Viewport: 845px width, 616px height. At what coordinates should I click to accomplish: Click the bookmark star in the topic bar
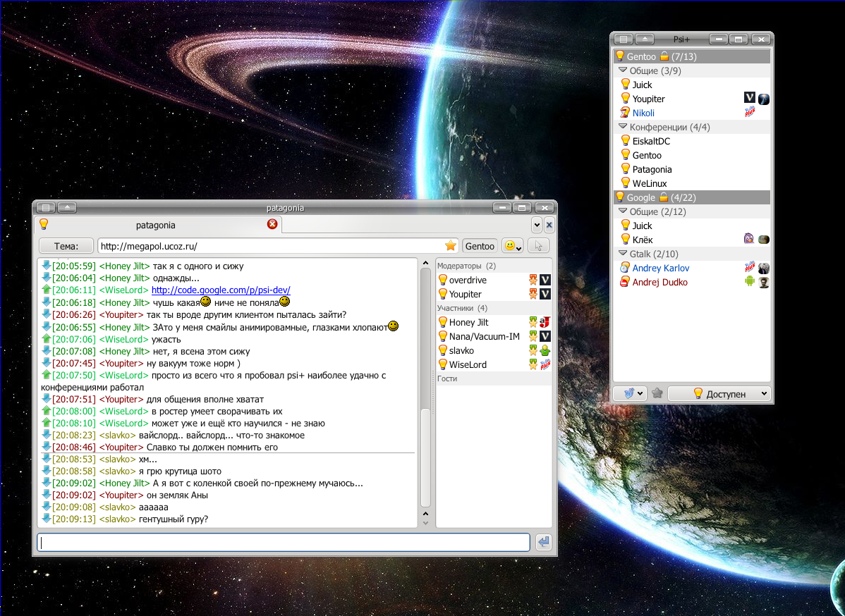coord(451,246)
